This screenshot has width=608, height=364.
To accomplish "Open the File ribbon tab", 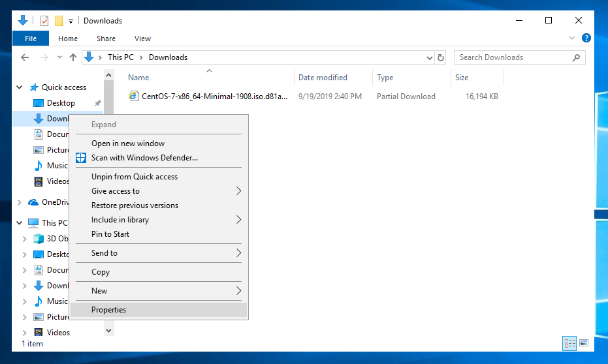I will 31,38.
